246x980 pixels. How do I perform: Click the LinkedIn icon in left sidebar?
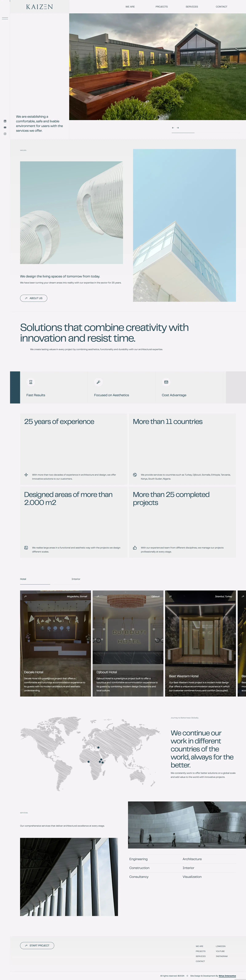click(5, 121)
